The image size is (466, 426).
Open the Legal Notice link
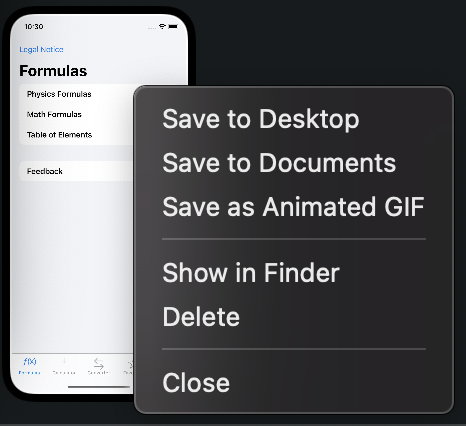tap(41, 49)
